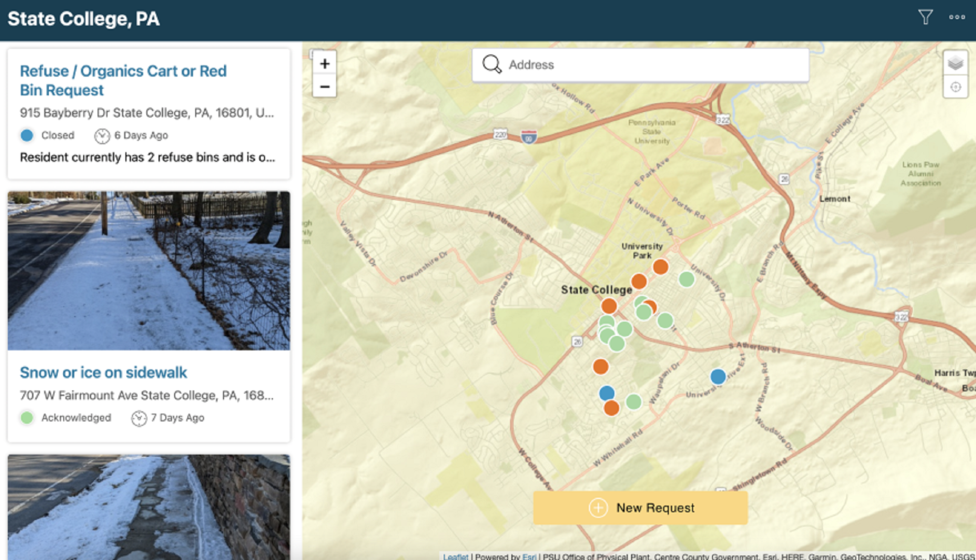Screen dimensions: 976x560
Task: Click the orange marker beside State College label
Action: pyautogui.click(x=609, y=306)
